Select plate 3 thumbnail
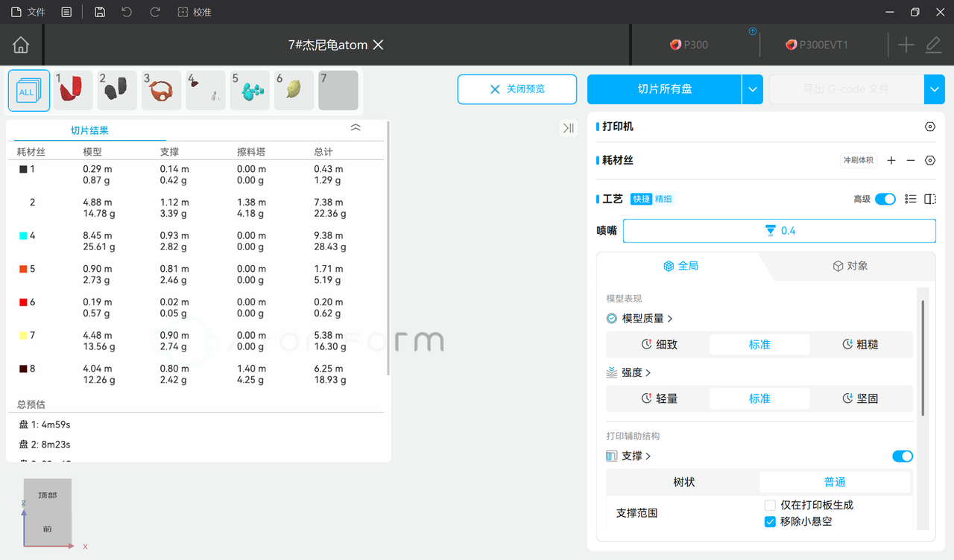The image size is (954, 560). pos(162,90)
